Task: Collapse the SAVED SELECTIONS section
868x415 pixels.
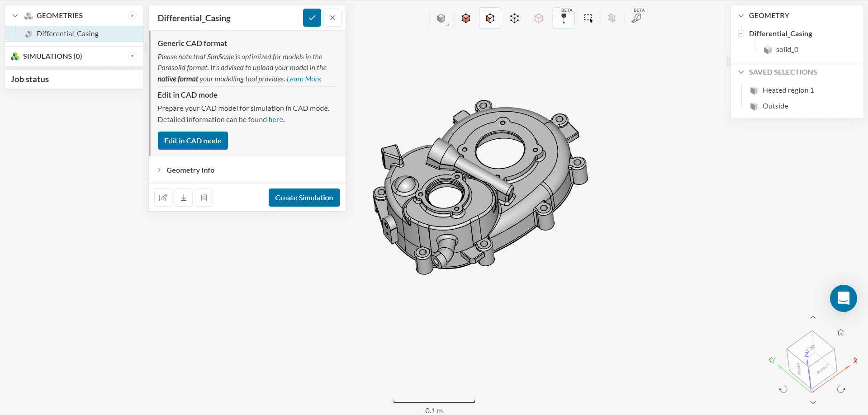Action: click(741, 72)
